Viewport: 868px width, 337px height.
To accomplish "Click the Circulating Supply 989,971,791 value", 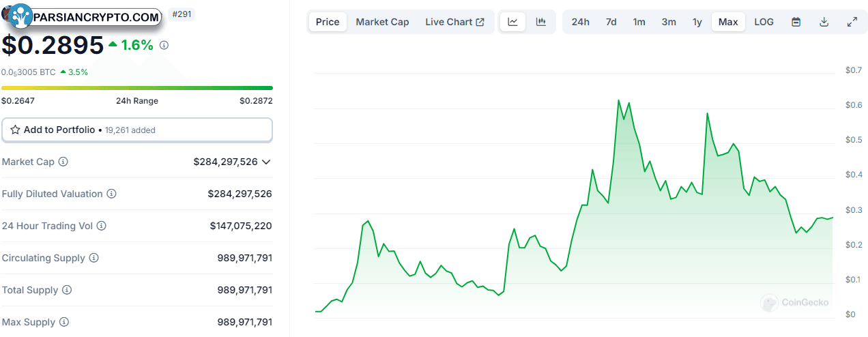I will pos(245,258).
